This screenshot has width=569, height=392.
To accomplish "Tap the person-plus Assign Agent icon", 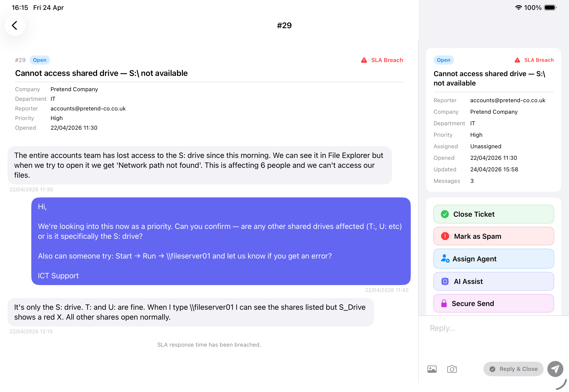I will [x=445, y=259].
